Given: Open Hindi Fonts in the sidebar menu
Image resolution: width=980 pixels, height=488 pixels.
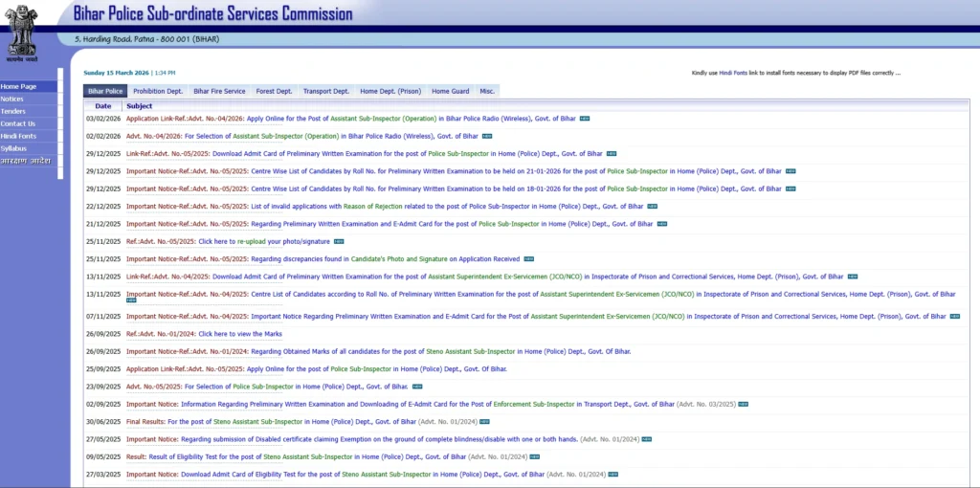Looking at the screenshot, I should (29, 136).
